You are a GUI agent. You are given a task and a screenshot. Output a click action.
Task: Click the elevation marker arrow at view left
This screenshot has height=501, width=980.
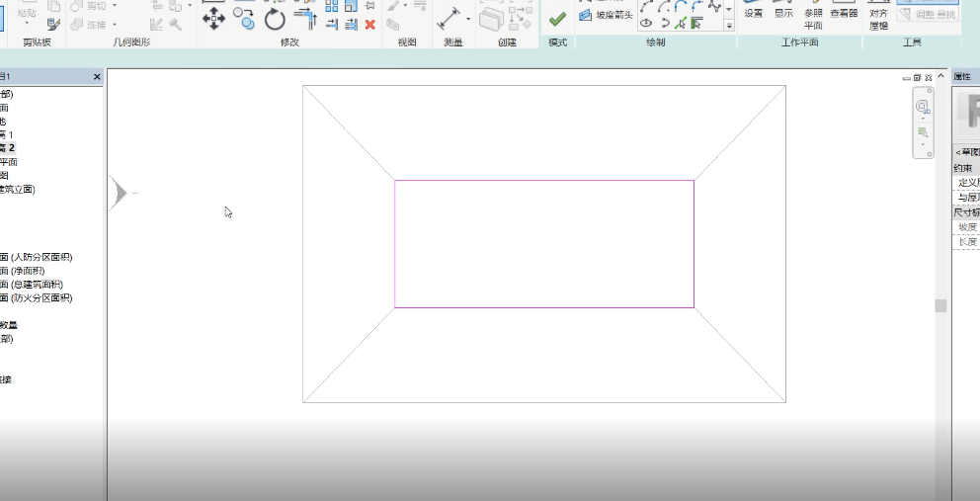(x=119, y=193)
